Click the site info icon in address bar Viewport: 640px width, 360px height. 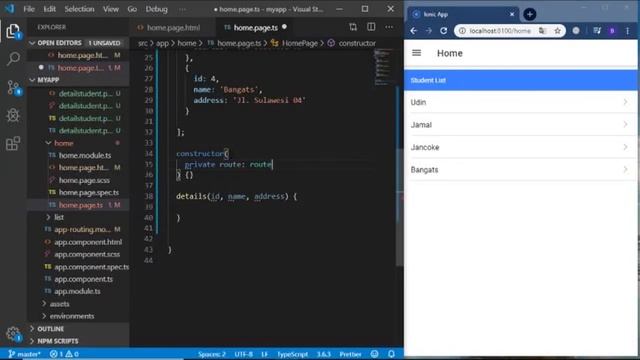(x=462, y=31)
